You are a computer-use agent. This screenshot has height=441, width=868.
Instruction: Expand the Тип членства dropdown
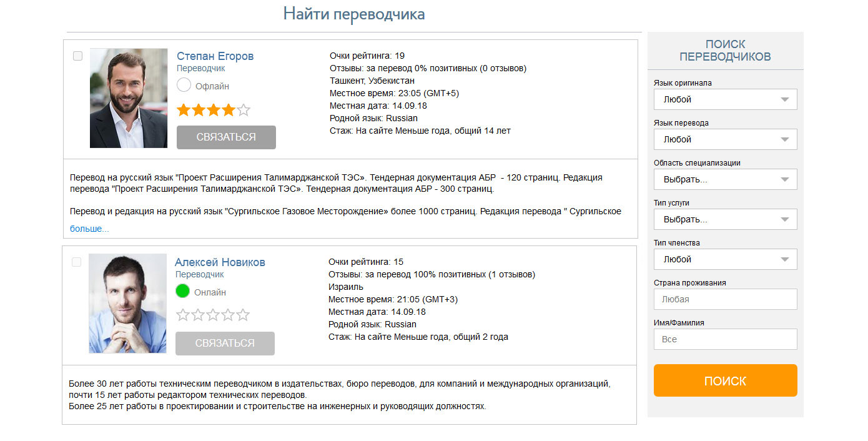pyautogui.click(x=725, y=259)
